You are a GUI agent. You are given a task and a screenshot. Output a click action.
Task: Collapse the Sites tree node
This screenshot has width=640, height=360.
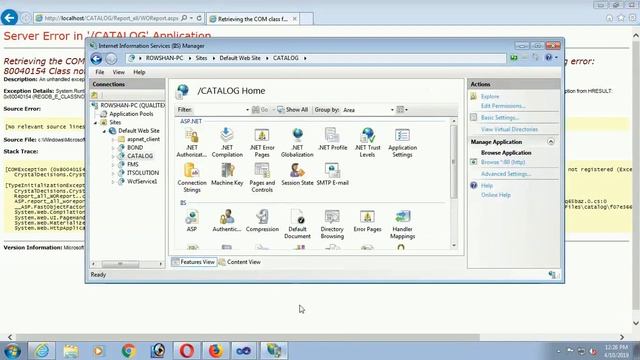click(x=96, y=122)
